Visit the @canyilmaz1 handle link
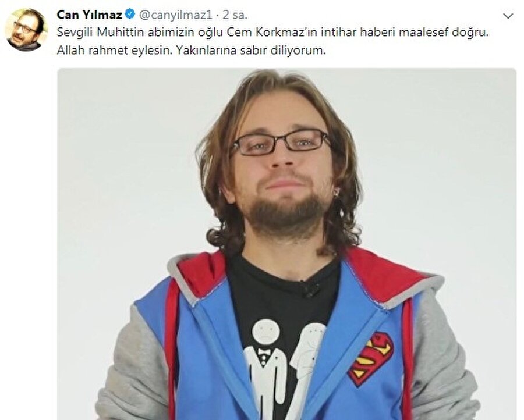Viewport: 524px width, 420px height. 175,15
